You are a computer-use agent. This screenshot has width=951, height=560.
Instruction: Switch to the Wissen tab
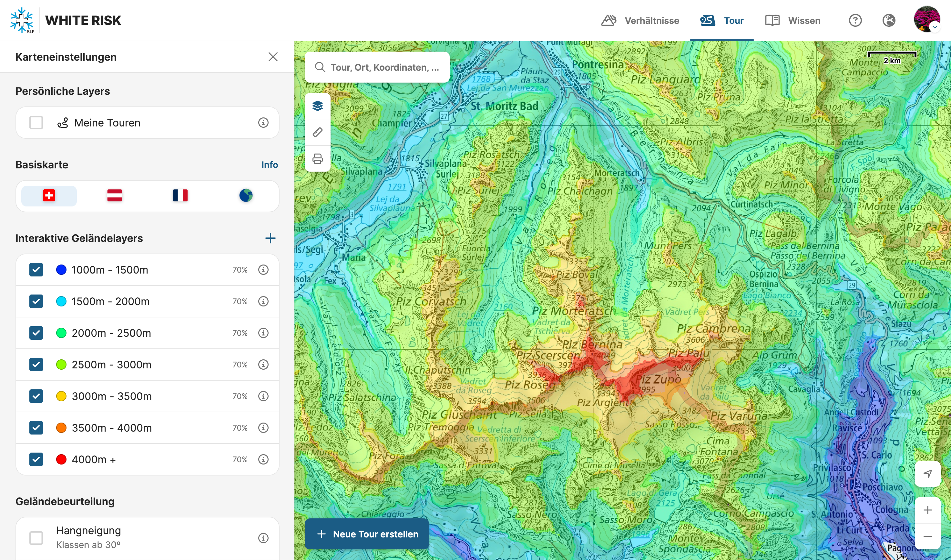coord(793,20)
